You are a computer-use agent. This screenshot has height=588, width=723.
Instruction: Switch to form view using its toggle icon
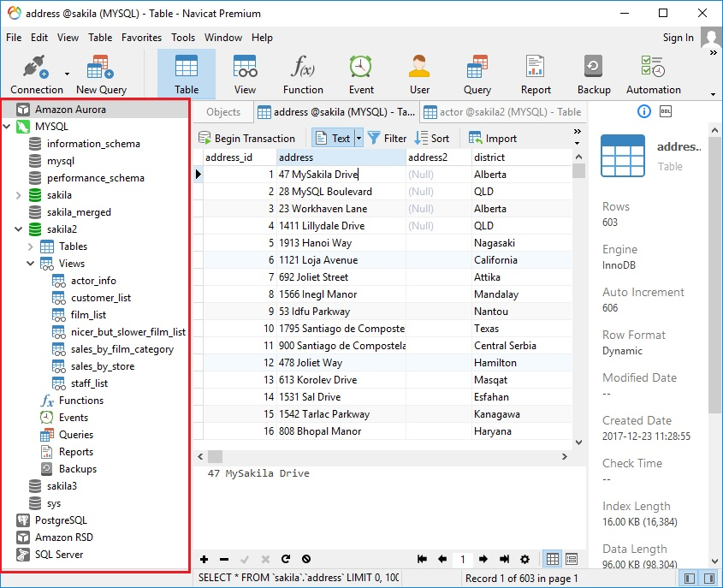click(572, 559)
